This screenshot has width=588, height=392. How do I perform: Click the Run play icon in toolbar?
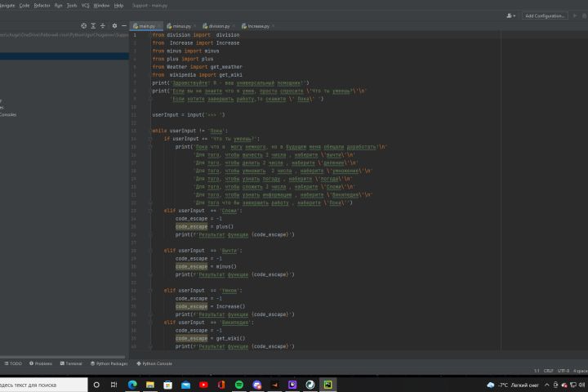click(574, 16)
